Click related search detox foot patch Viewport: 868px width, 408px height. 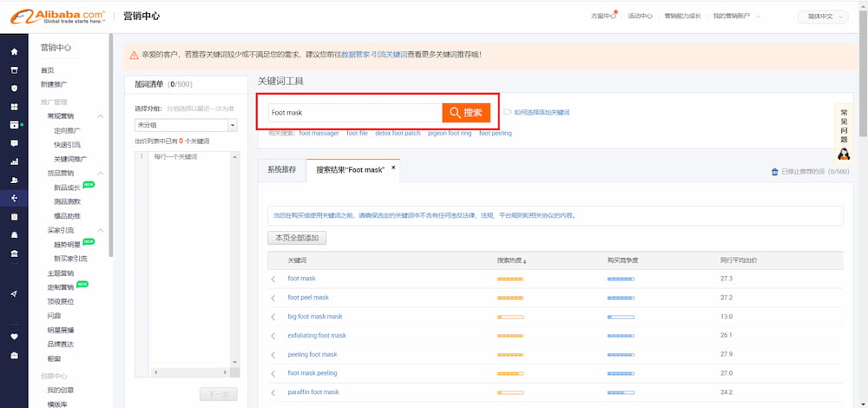pyautogui.click(x=398, y=134)
